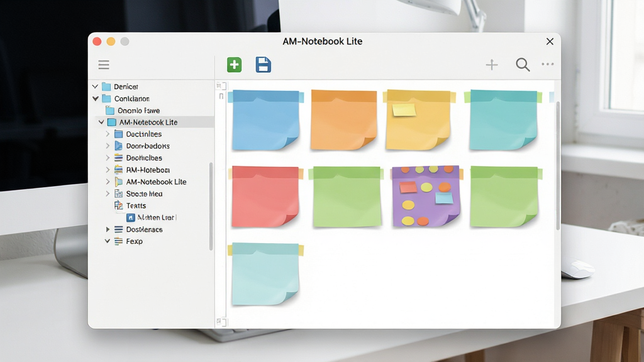Image resolution: width=644 pixels, height=362 pixels.
Task: Open the green sticky note beside red note
Action: coord(347,197)
